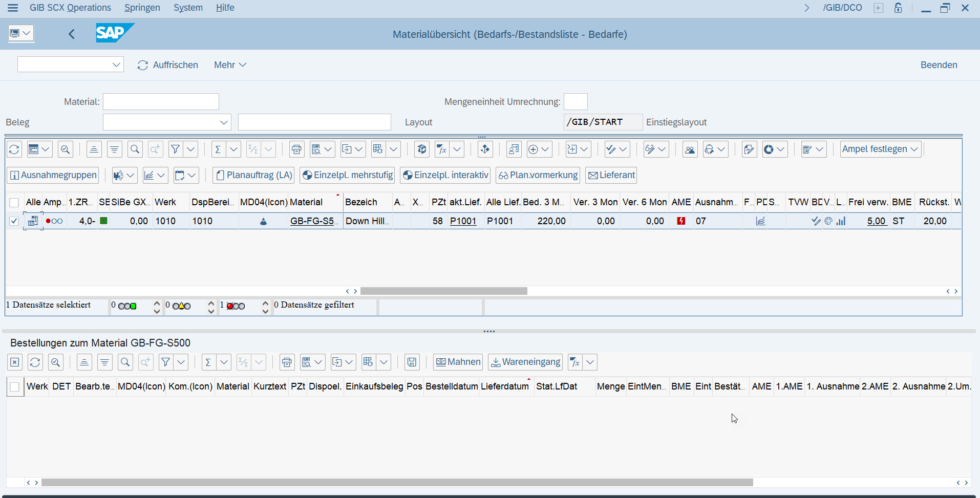The image size is (980, 498).
Task: Close the orders panel with X icon
Action: (x=15, y=362)
